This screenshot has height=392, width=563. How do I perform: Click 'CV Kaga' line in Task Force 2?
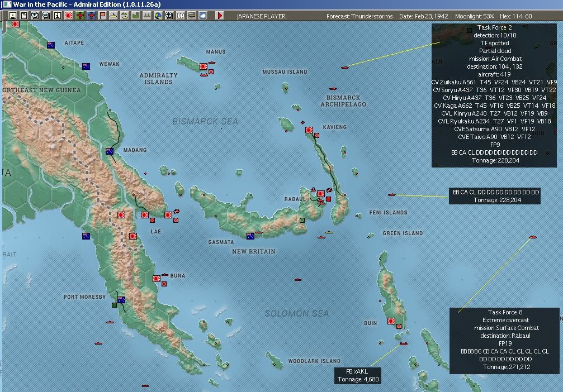pos(494,106)
